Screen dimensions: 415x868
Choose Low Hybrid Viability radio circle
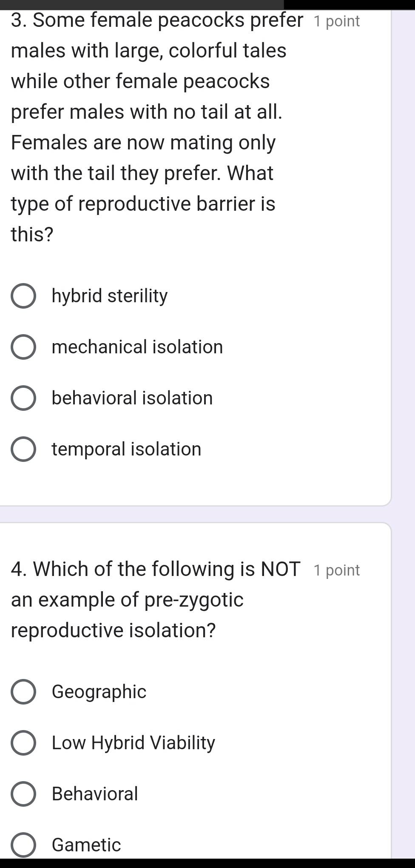click(x=23, y=743)
